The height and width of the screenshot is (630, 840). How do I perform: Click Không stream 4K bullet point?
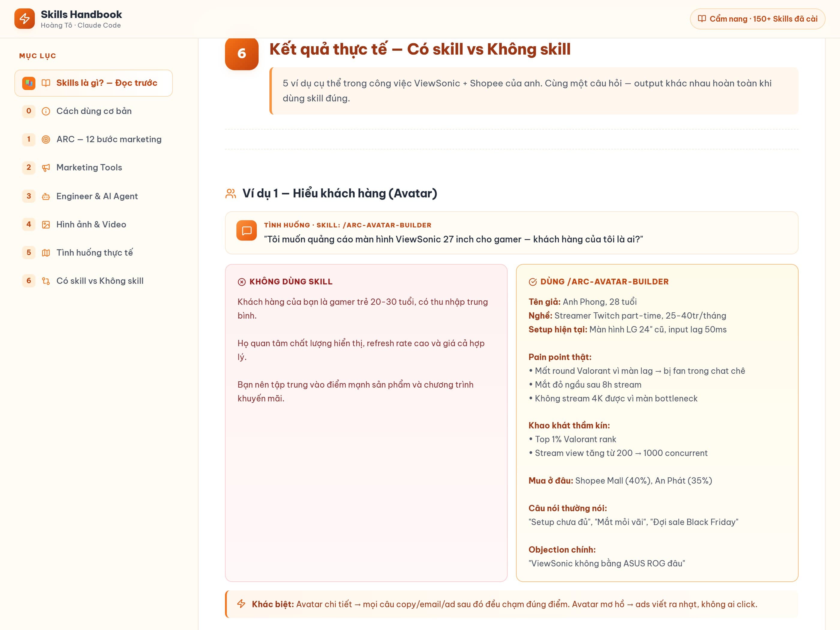click(613, 399)
